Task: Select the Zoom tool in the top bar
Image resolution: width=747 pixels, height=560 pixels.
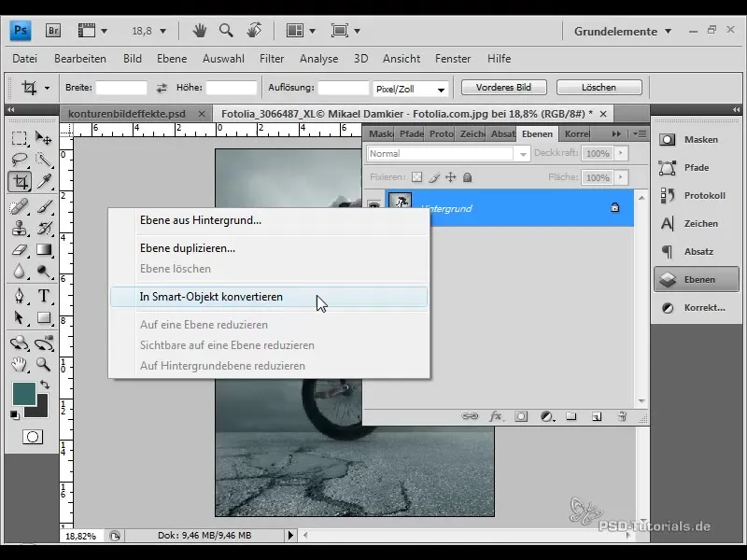Action: 226,31
